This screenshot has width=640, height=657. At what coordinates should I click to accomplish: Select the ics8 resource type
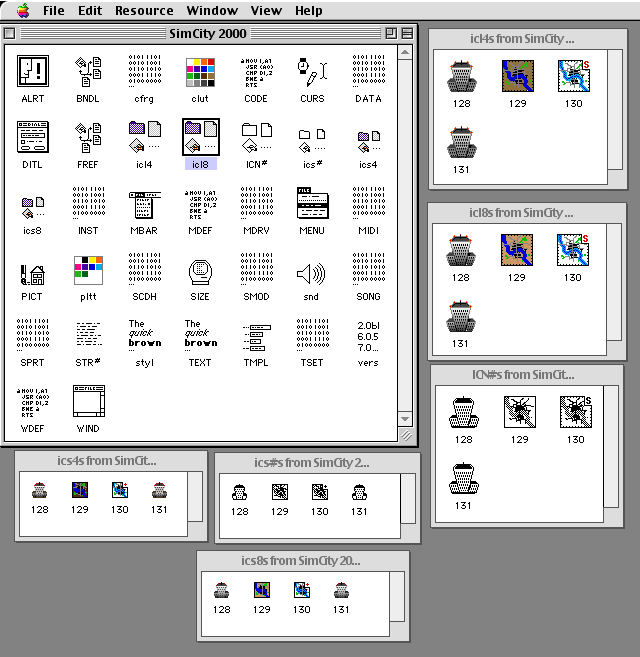coord(33,207)
